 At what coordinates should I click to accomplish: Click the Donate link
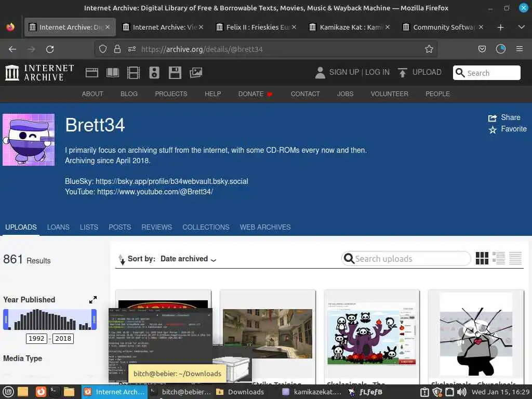(x=255, y=94)
